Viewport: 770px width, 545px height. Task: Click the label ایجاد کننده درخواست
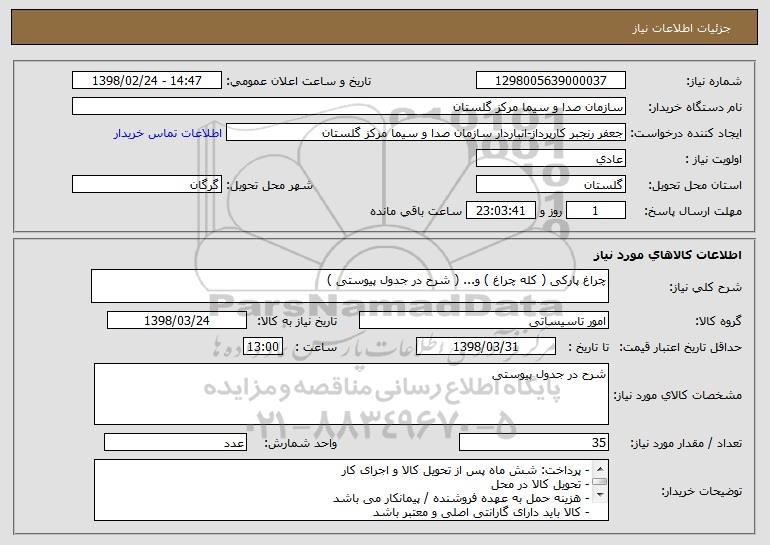(686, 133)
